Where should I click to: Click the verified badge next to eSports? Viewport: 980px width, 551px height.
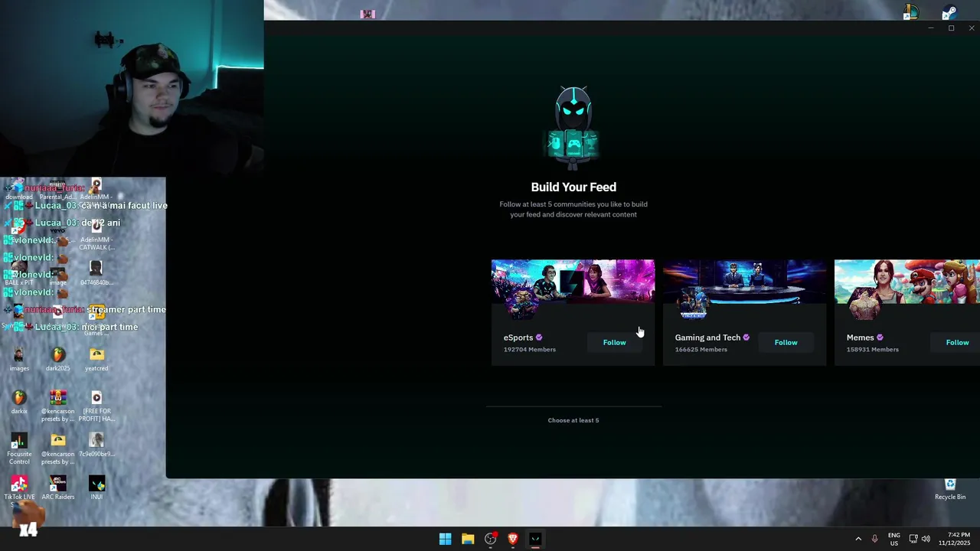[x=539, y=337]
